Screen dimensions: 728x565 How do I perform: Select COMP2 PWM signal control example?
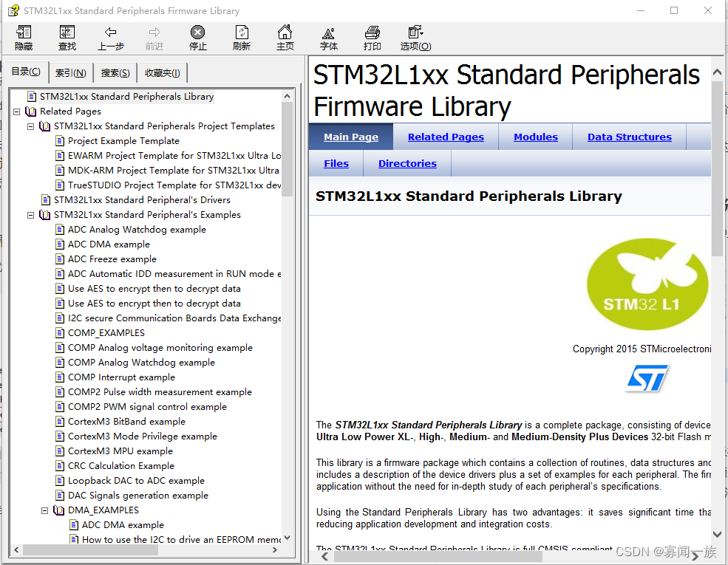147,407
